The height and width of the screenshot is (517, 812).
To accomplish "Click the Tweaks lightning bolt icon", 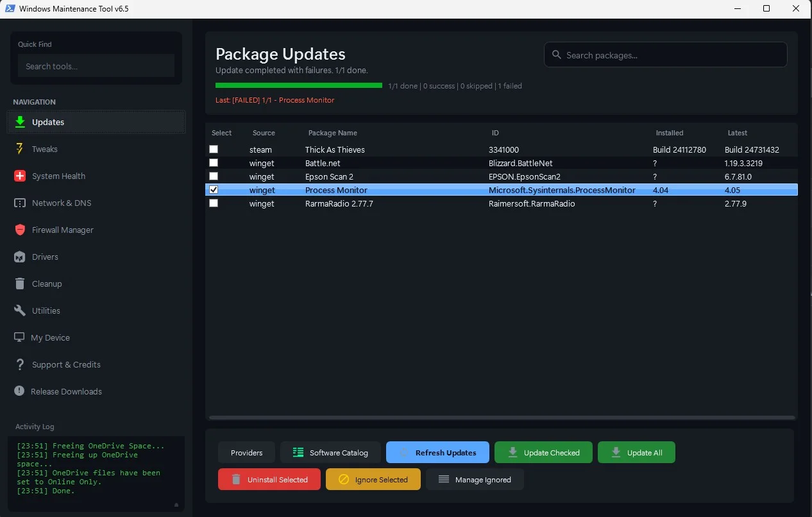I will pyautogui.click(x=19, y=149).
